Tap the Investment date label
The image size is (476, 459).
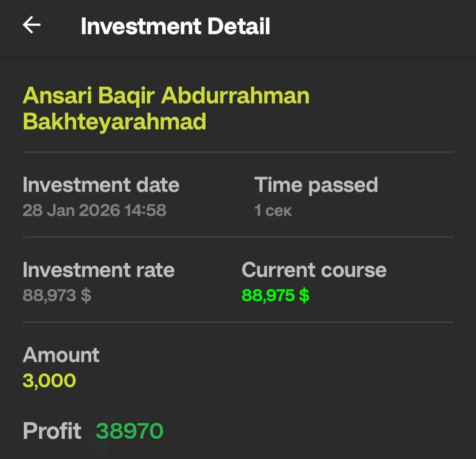pyautogui.click(x=101, y=185)
